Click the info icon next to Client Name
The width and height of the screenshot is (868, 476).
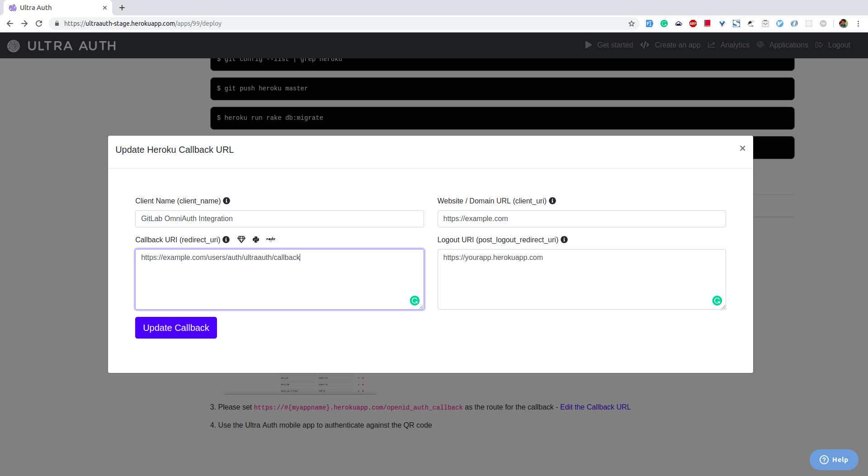click(226, 201)
